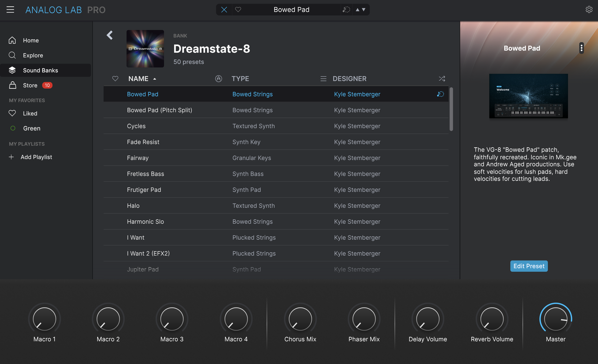The width and height of the screenshot is (598, 364).
Task: Click Kyle Stemberger in the Halo row
Action: (357, 206)
